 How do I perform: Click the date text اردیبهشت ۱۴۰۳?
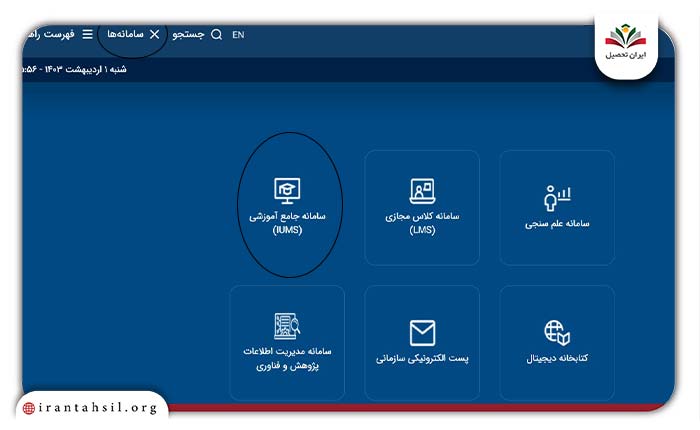click(x=72, y=69)
